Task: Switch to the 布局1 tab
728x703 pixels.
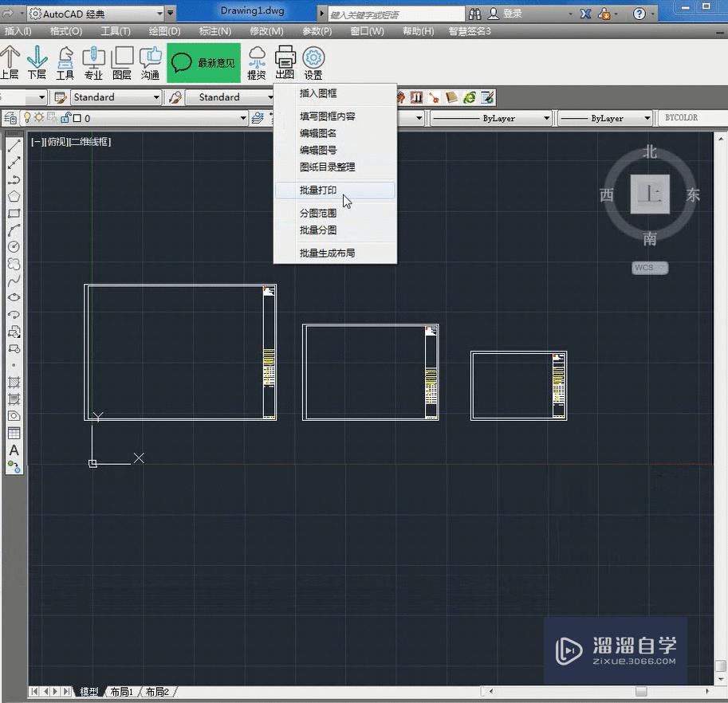Action: pyautogui.click(x=121, y=691)
